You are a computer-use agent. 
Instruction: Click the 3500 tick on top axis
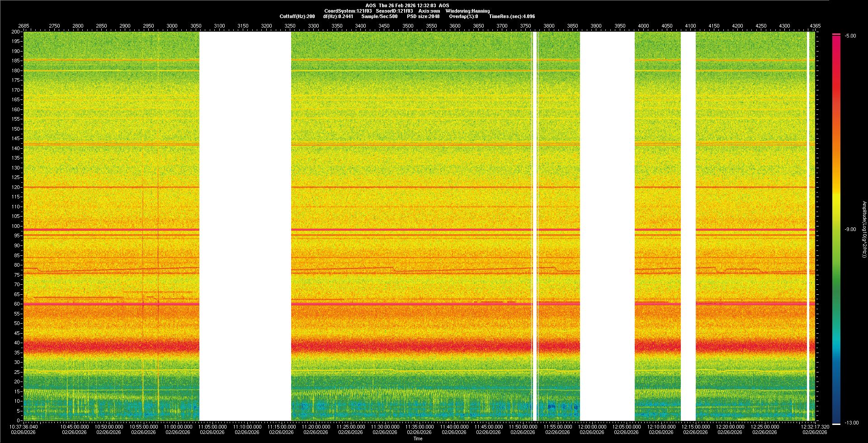pyautogui.click(x=408, y=26)
